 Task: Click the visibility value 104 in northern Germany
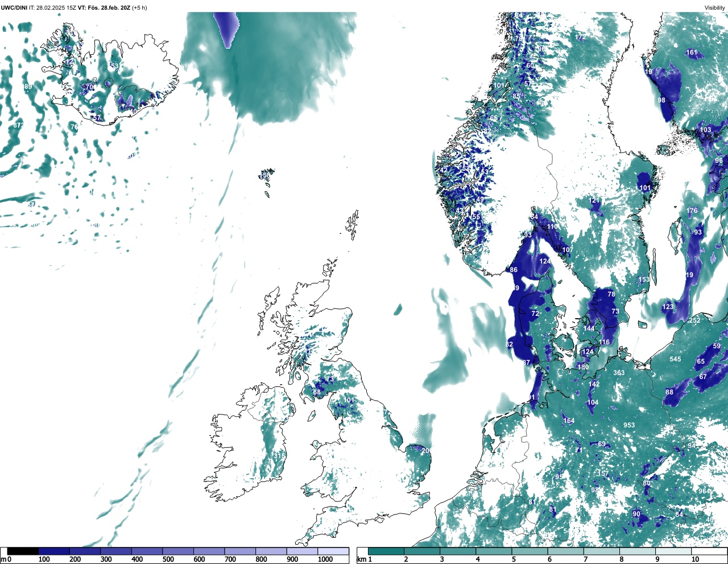pyautogui.click(x=593, y=402)
